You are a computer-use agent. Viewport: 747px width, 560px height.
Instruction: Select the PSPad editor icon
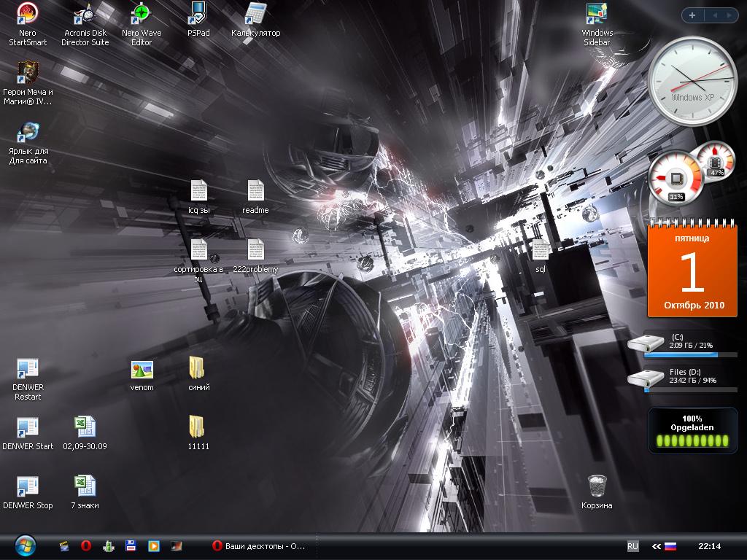tap(198, 13)
